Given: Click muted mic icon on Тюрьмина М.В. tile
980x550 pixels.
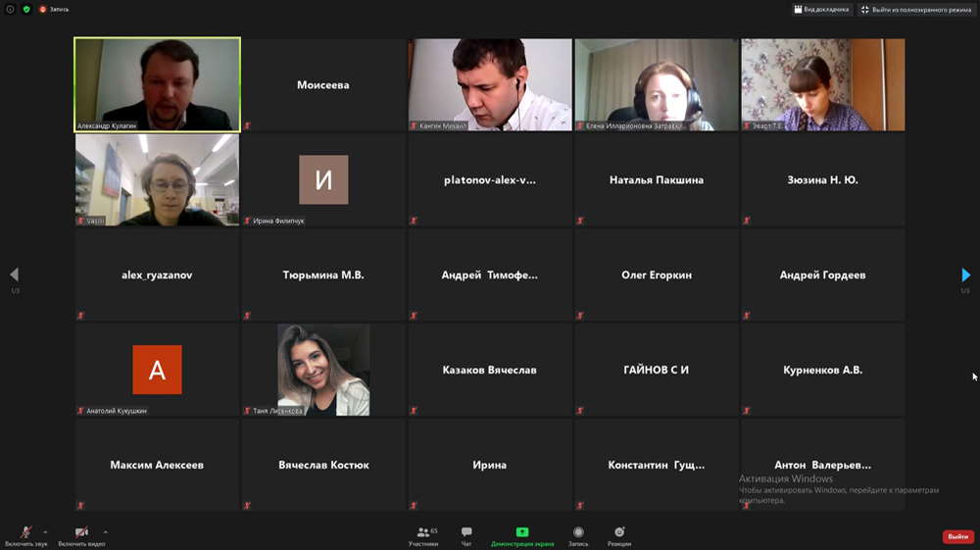Looking at the screenshot, I should [248, 316].
